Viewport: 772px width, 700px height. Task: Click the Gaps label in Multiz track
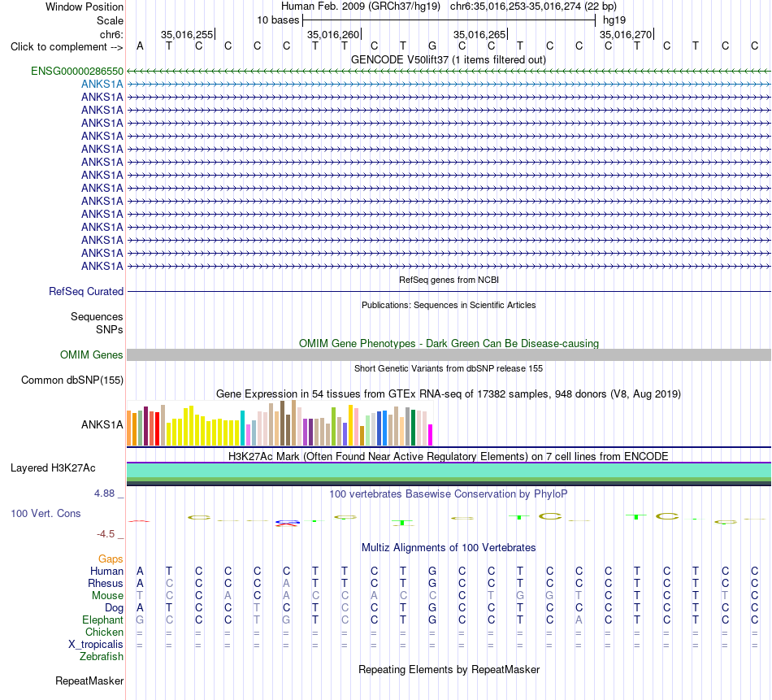(x=111, y=559)
